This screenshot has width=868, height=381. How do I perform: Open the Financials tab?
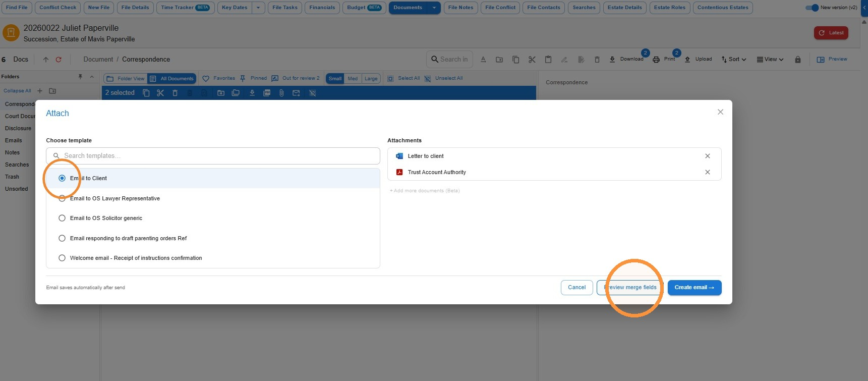pos(322,8)
